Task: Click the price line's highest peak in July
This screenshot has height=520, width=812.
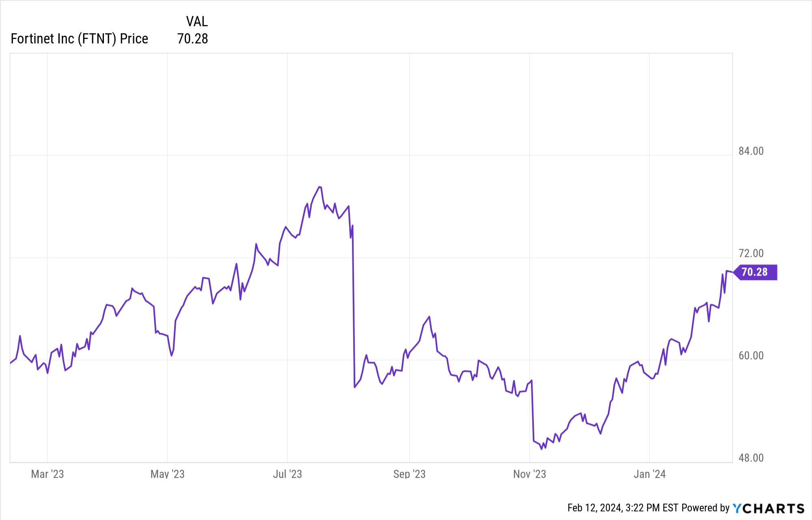Action: (320, 187)
